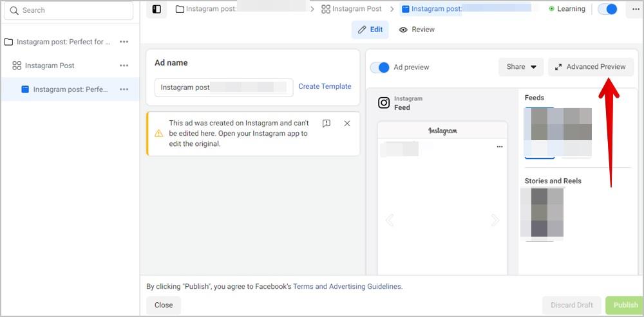The height and width of the screenshot is (317, 644).
Task: Click the Learning status indicator
Action: (567, 9)
